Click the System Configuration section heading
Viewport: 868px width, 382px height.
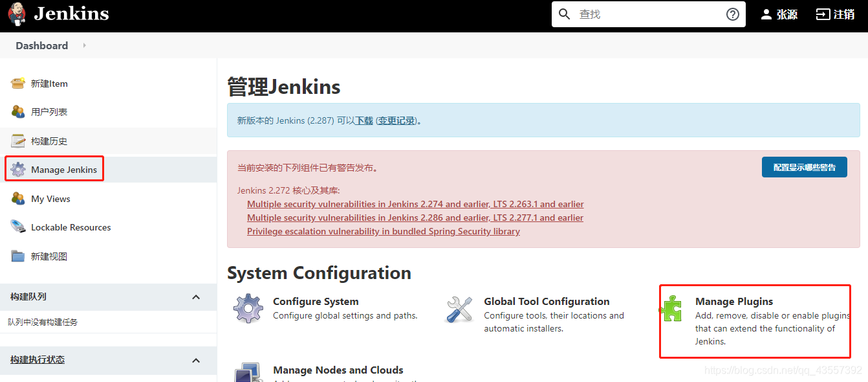point(319,273)
